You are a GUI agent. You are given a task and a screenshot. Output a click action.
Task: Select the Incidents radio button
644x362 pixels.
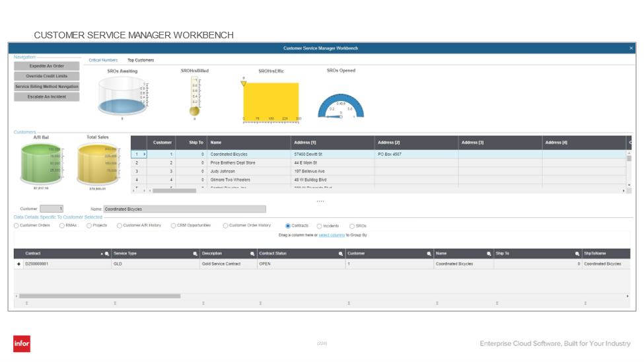point(319,226)
